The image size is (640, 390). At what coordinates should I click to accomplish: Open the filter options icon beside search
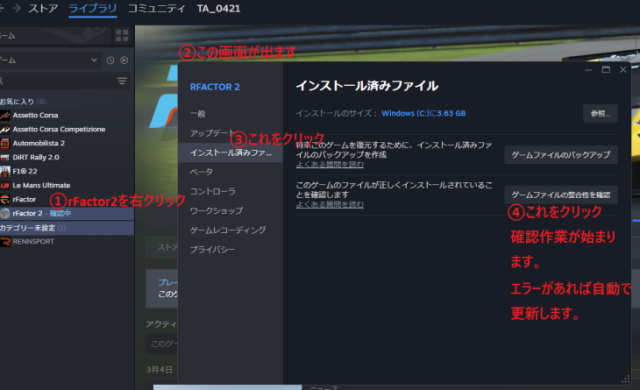click(122, 81)
